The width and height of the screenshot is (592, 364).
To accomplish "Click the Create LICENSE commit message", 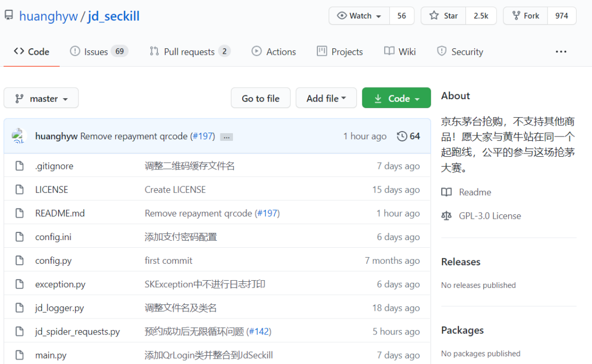I will (x=175, y=190).
